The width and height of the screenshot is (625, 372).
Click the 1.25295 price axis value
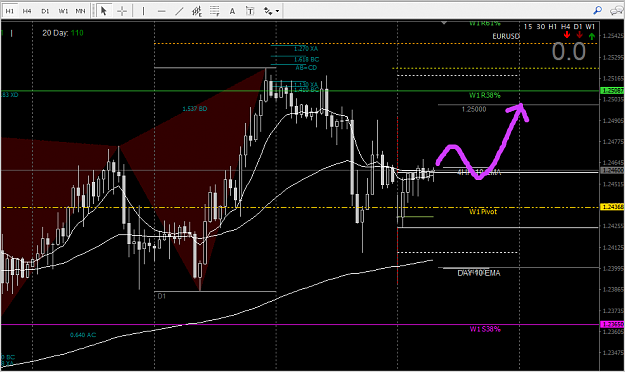coord(613,57)
